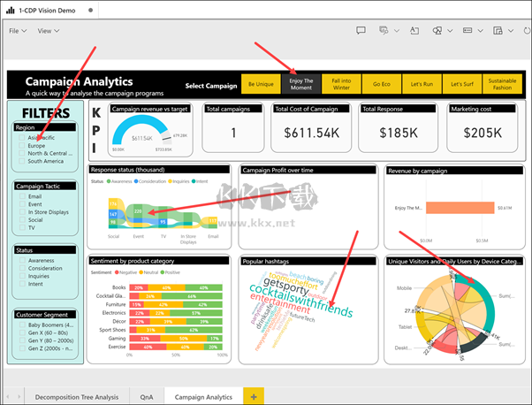Check the Email campaign tactic
Screen dimensions: 532x405
click(x=22, y=196)
